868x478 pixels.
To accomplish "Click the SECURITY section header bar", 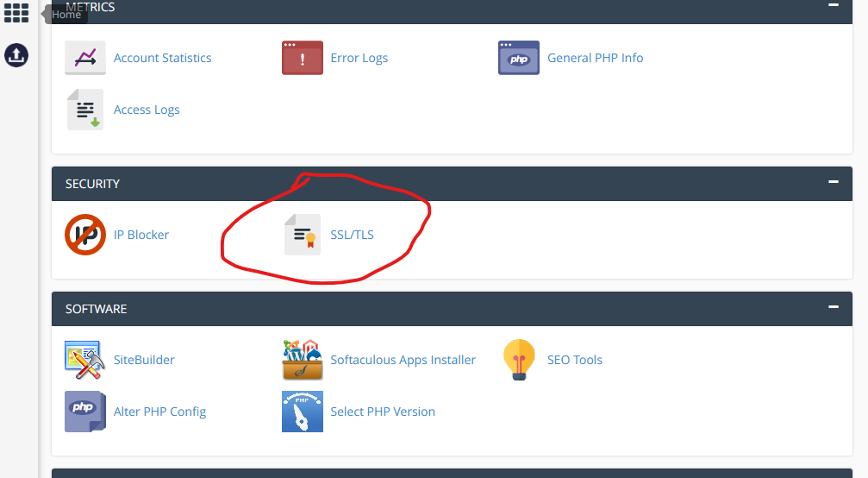I will pos(431,184).
